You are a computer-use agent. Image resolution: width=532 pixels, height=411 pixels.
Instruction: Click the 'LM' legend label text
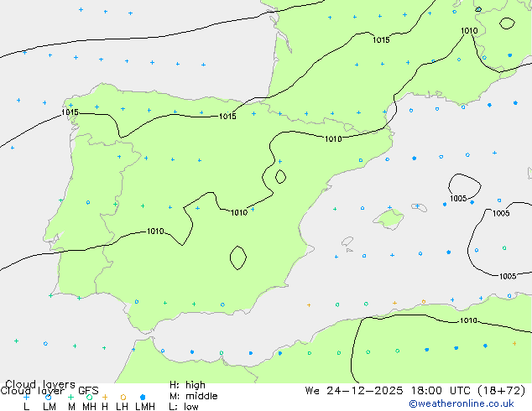click(50, 407)
